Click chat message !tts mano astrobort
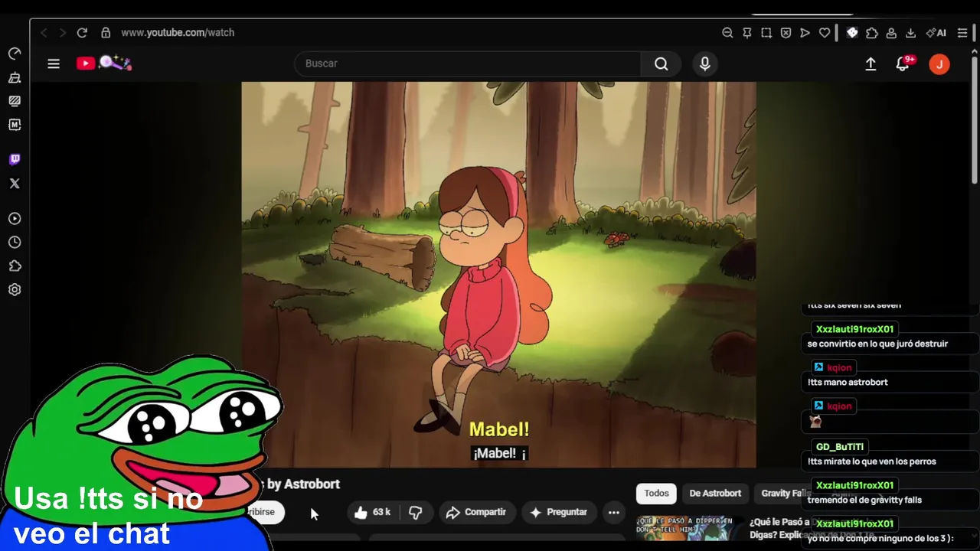 pos(848,383)
